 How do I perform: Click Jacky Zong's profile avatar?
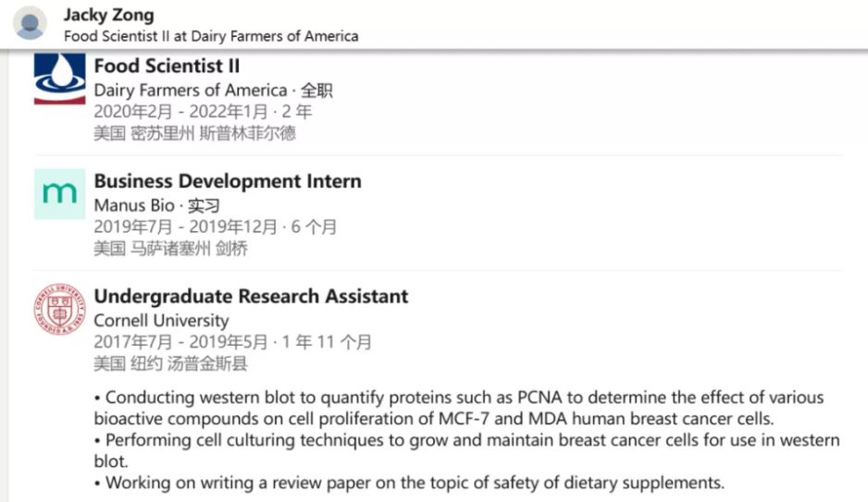31,23
